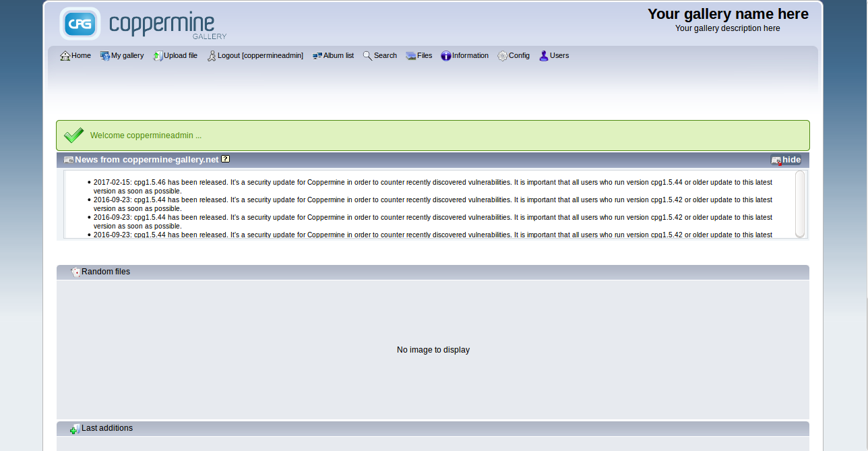Screen dimensions: 868x451
Task: Click 'No image to display' text
Action: click(433, 350)
